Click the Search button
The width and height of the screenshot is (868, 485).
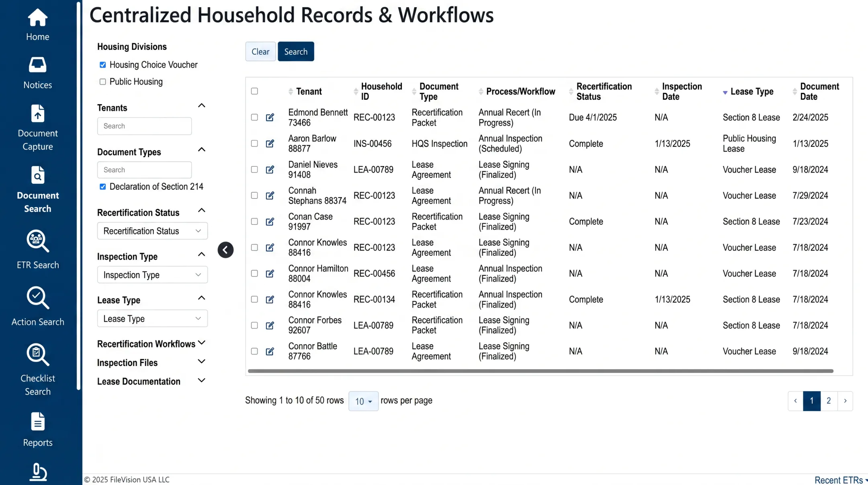(296, 51)
